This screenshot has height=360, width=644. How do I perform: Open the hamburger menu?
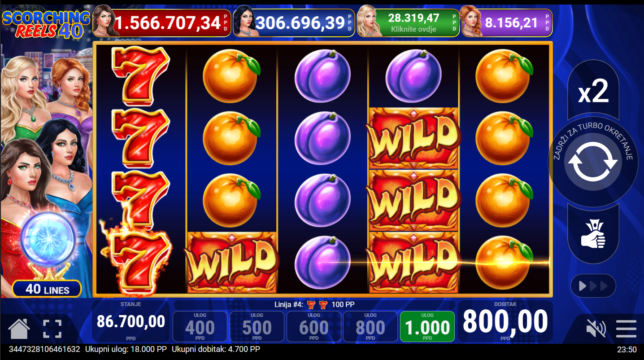626,329
